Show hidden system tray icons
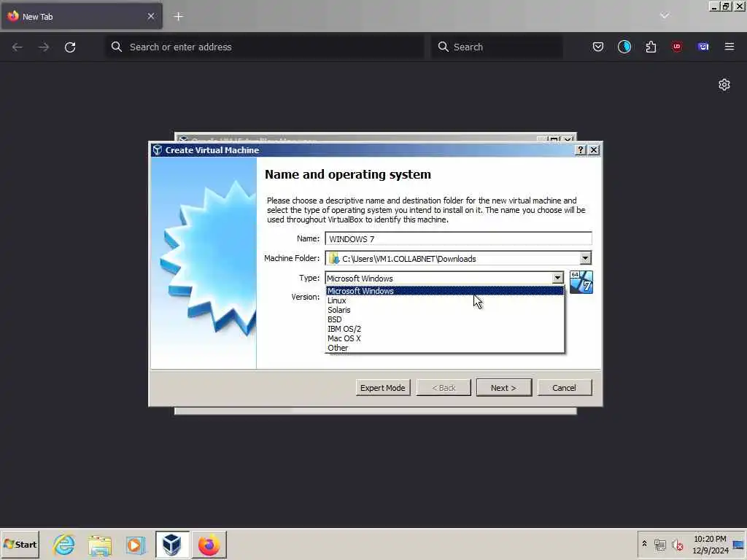The height and width of the screenshot is (560, 747). tap(645, 544)
